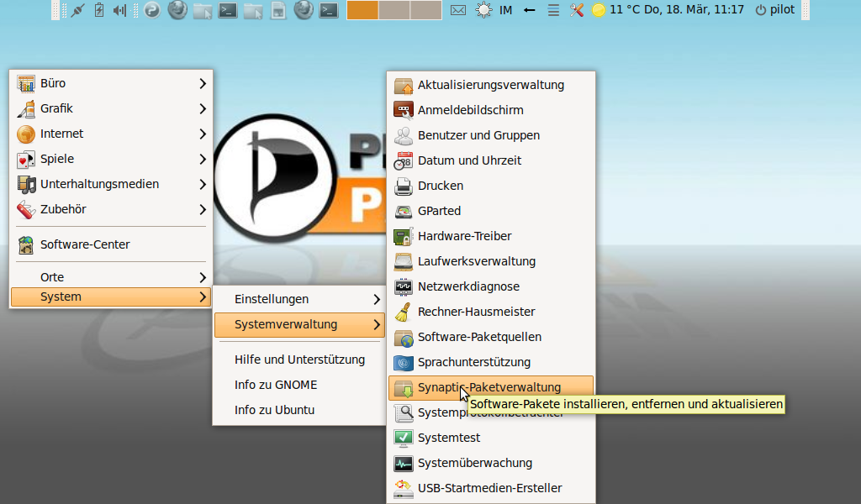
Task: Expand the Orte submenu arrow
Action: click(203, 277)
